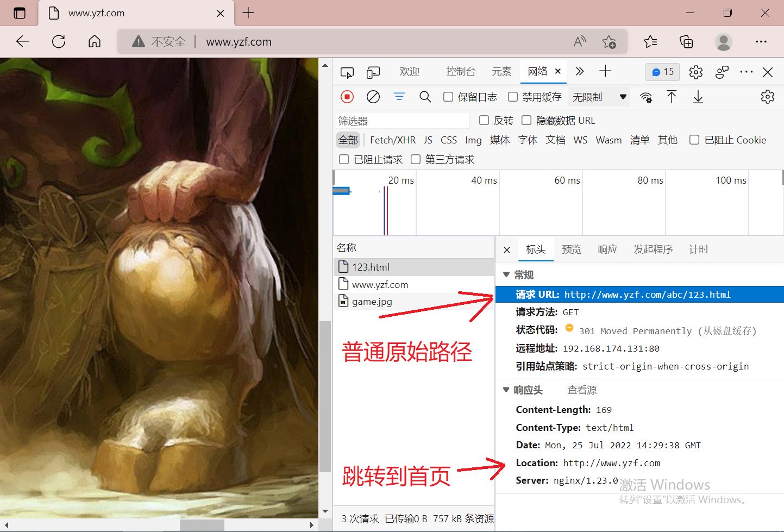
Task: Export network log as HAR file
Action: 698,97
